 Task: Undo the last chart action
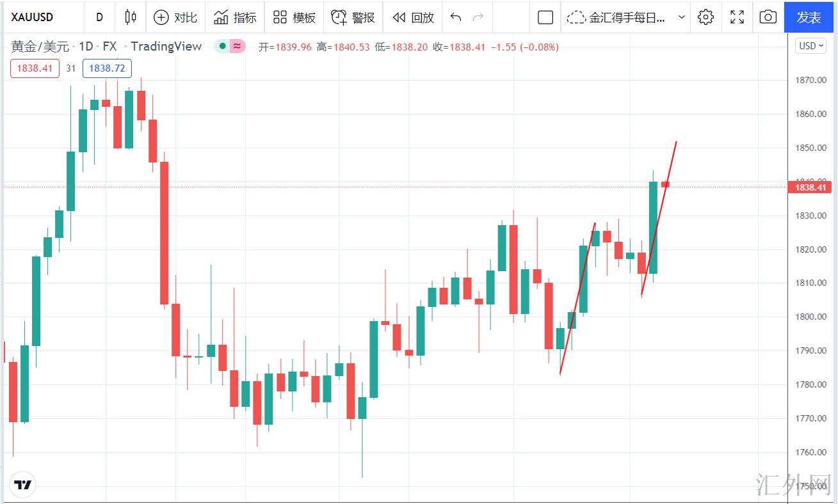click(456, 17)
